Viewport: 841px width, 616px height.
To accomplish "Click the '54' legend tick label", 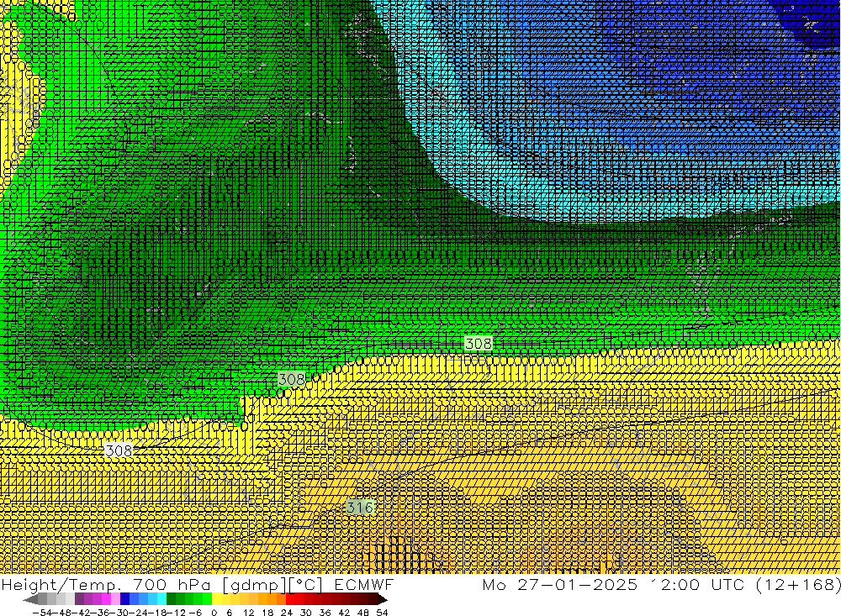I will [382, 613].
